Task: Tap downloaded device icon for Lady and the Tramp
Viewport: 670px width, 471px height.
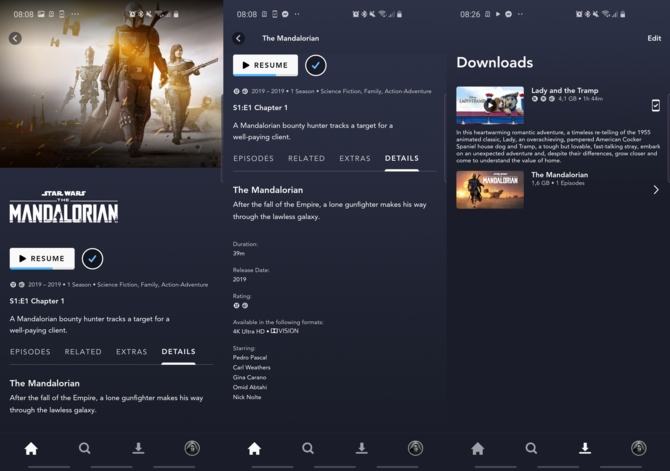Action: (x=655, y=105)
